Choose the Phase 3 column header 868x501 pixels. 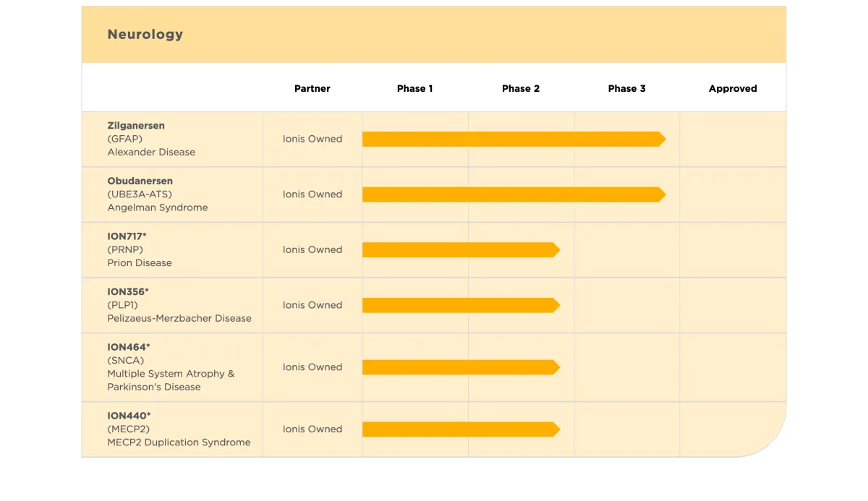[x=626, y=88]
